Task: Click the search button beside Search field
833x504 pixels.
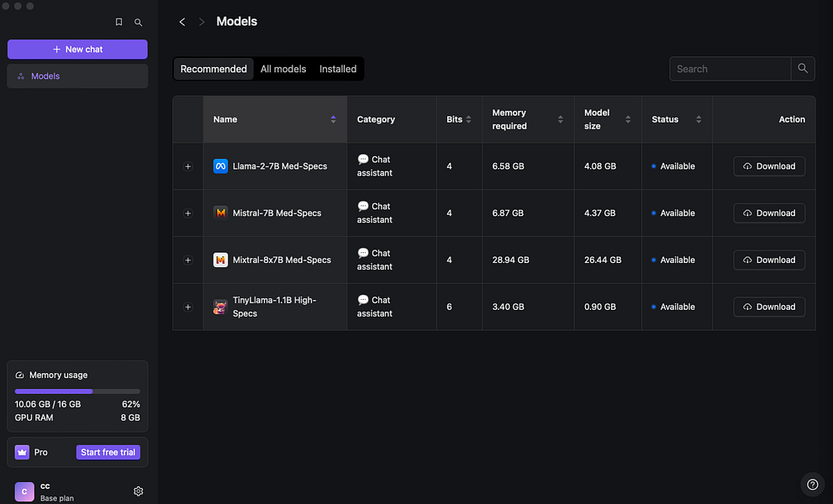Action: 803,69
